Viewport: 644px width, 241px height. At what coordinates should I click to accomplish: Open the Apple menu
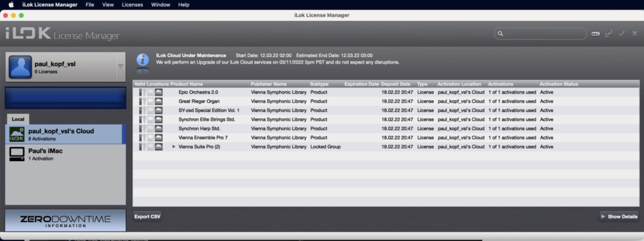click(11, 5)
